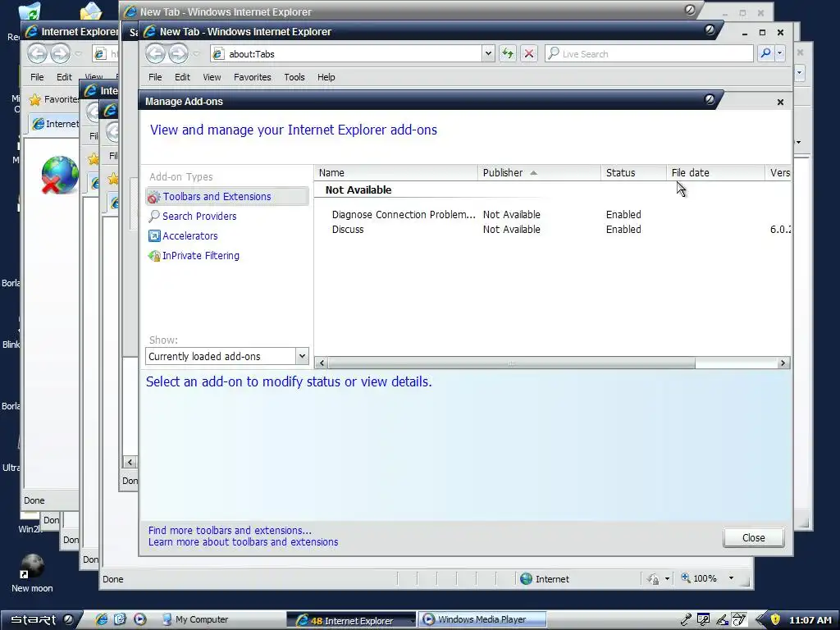Image resolution: width=840 pixels, height=630 pixels.
Task: Click Enabled status of Discuss add-on
Action: (x=623, y=230)
